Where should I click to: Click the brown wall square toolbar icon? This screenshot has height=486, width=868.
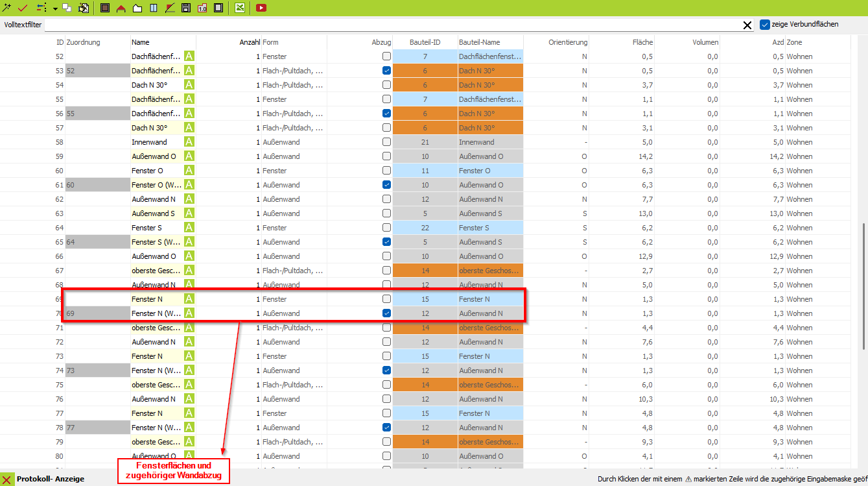[x=105, y=8]
